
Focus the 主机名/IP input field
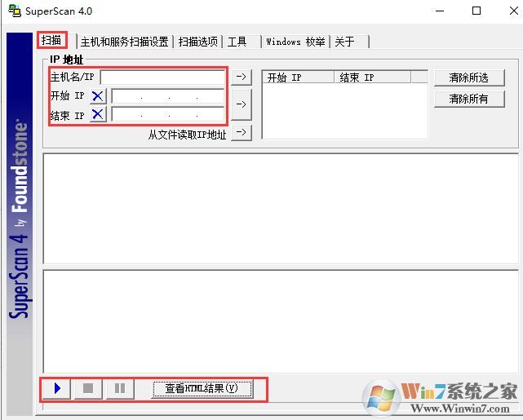coord(162,77)
